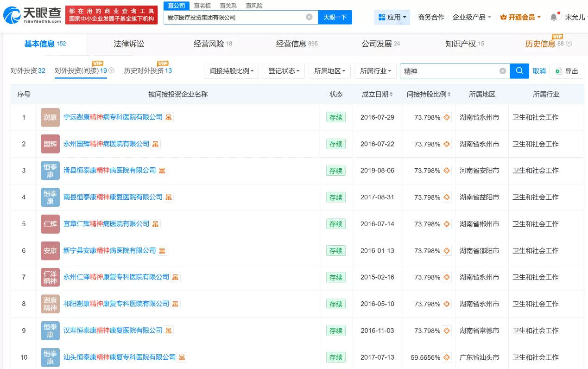Click the shareholding chain icon next to 59.5656%
This screenshot has width=588, height=369.
point(447,357)
